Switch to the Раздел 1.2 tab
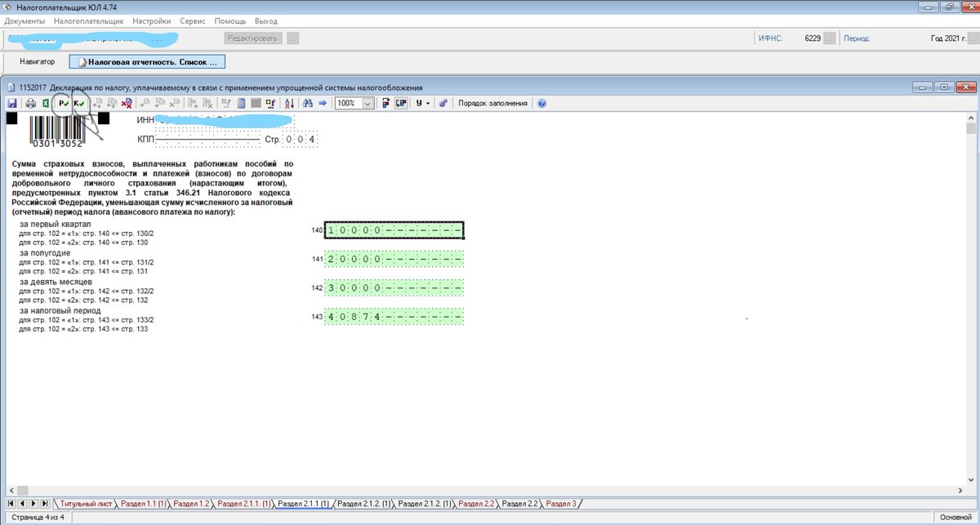980x525 pixels. coord(192,504)
